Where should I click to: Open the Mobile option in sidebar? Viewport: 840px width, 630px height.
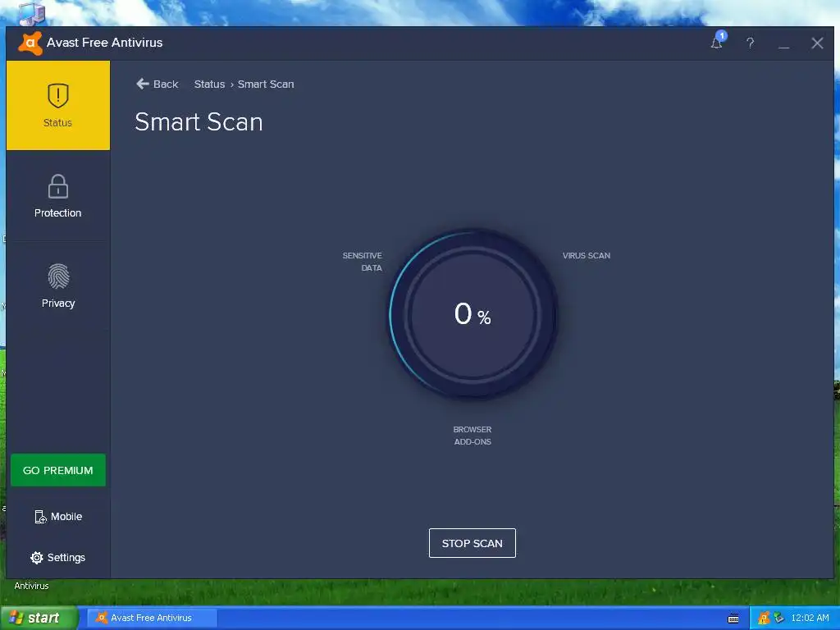58,517
